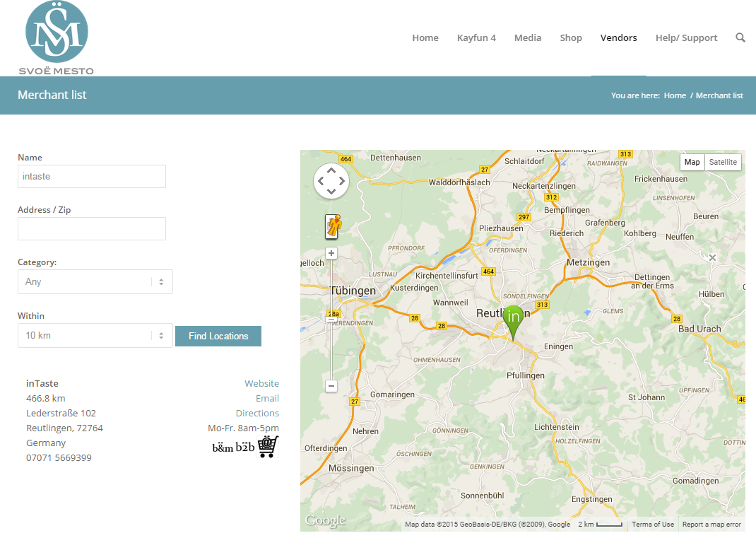
Task: Click the Lichtenstein label on the map
Action: point(556,427)
